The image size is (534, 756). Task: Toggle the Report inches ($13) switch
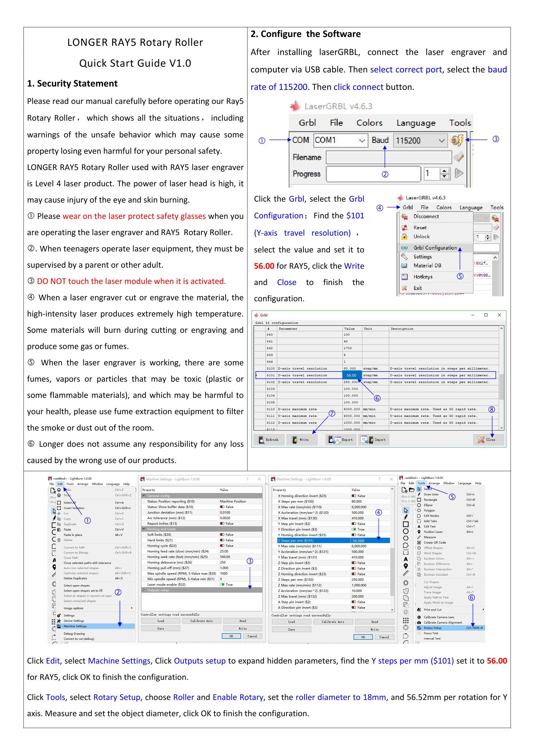pos(222,524)
